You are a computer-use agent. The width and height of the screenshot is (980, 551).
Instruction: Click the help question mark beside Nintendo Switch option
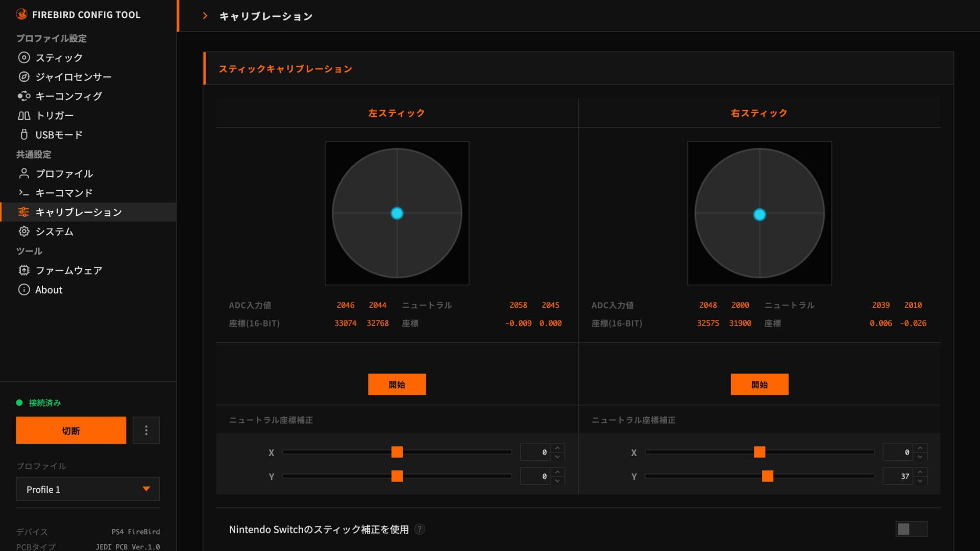(420, 529)
